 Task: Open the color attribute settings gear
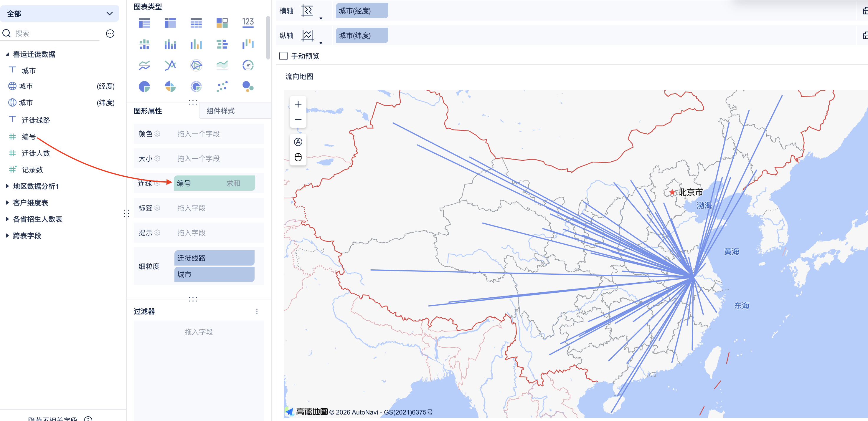coord(157,134)
